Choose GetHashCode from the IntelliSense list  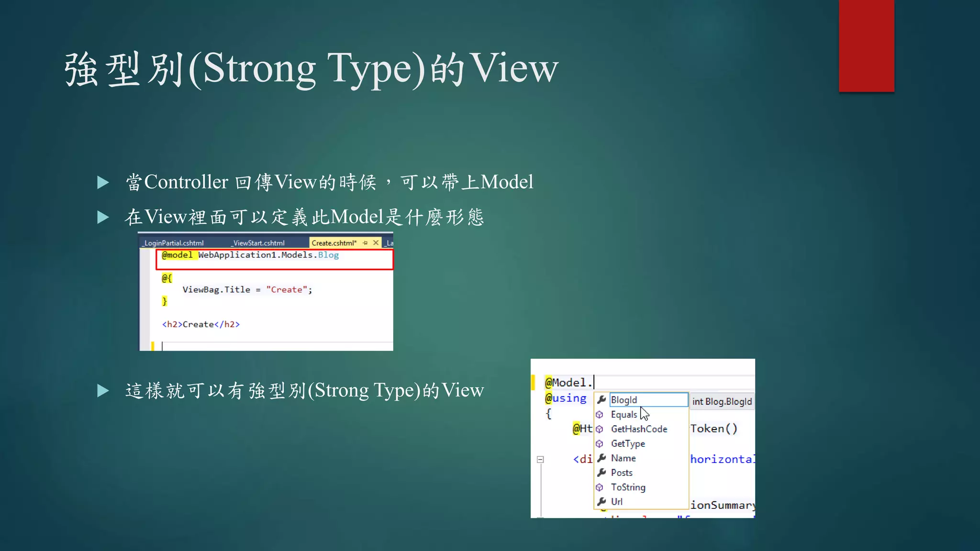[639, 429]
